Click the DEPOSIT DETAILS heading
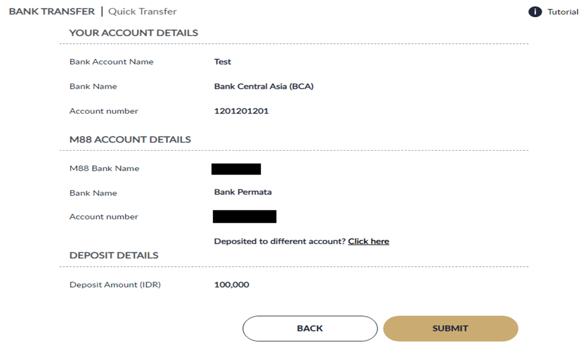 (x=114, y=255)
